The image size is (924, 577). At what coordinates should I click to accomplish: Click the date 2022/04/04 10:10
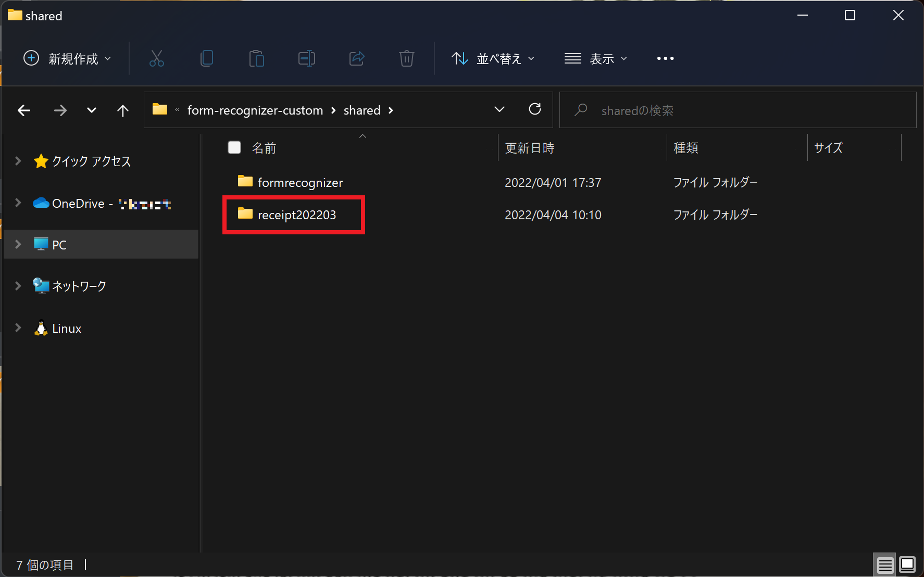553,215
